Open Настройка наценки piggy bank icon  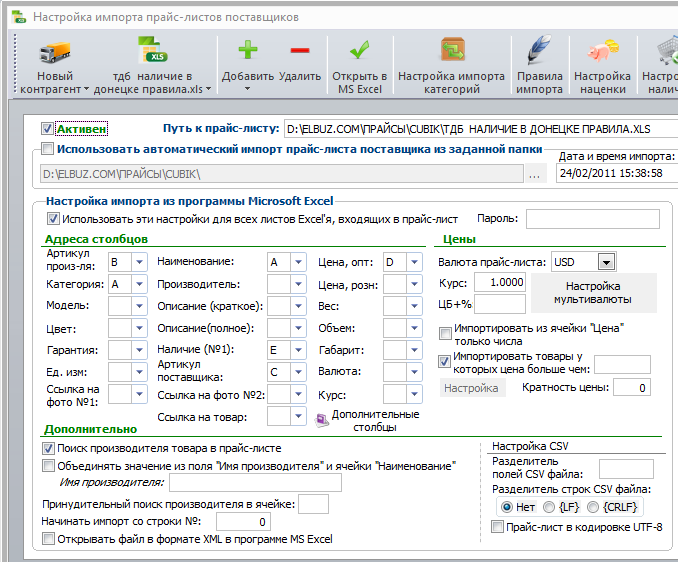pos(602,50)
